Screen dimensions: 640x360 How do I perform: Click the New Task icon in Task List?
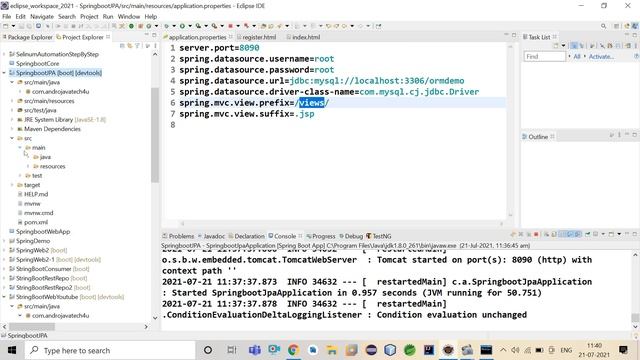pyautogui.click(x=556, y=45)
